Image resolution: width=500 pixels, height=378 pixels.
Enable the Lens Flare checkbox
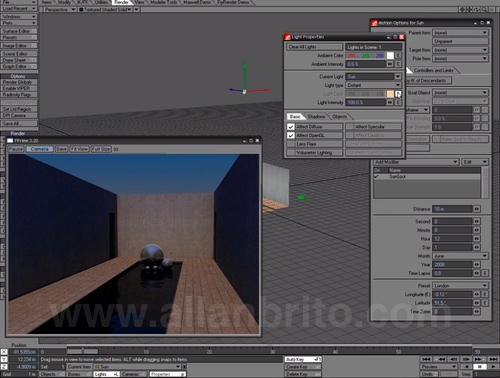291,144
